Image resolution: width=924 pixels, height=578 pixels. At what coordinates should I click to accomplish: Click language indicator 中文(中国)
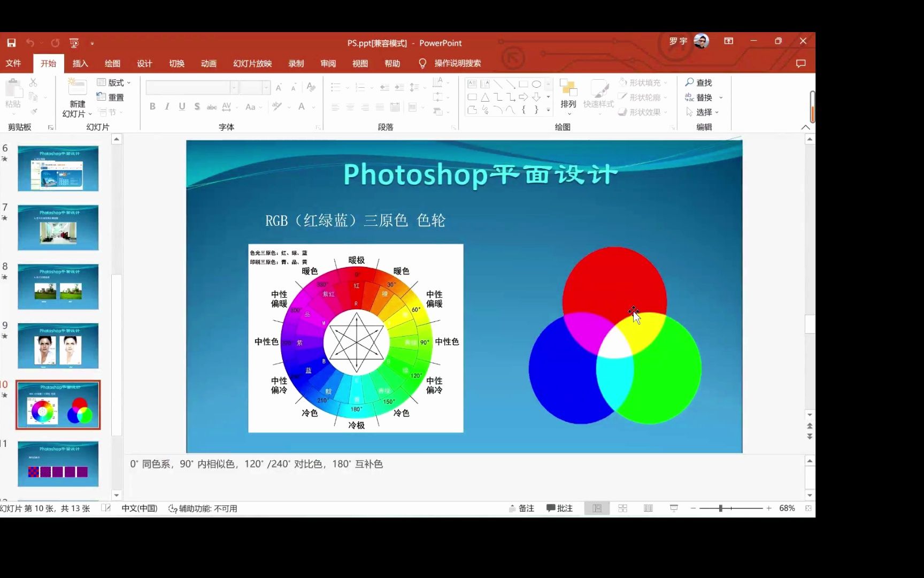140,508
